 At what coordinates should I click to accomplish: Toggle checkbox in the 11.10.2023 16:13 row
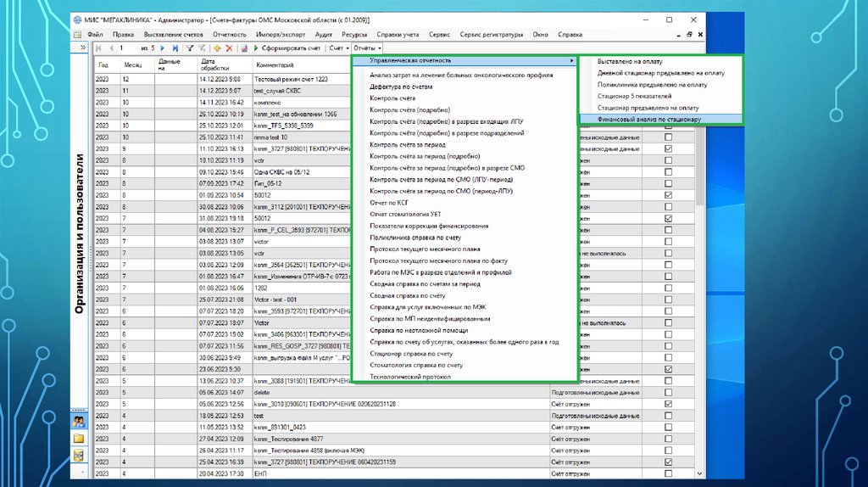click(x=669, y=149)
